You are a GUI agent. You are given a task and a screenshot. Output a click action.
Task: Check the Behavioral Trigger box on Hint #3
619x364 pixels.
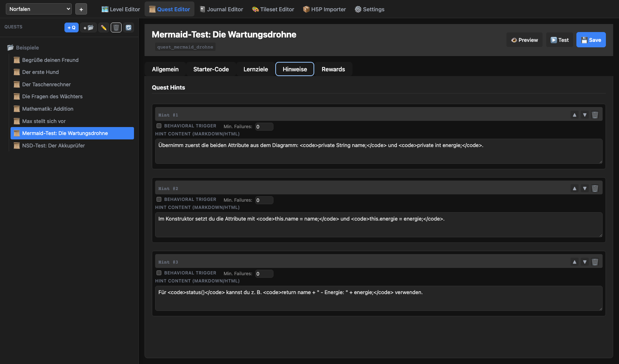click(x=159, y=273)
